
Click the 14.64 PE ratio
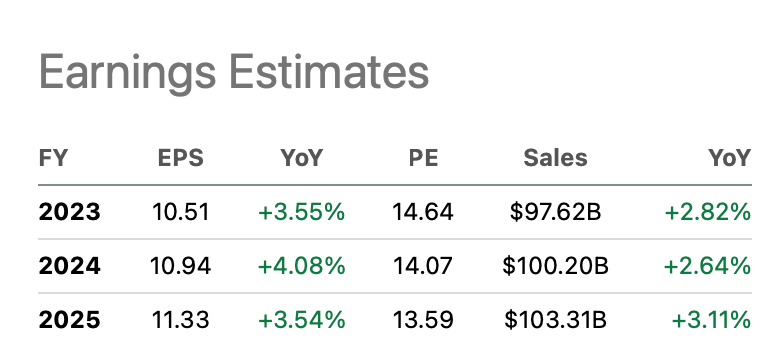tap(423, 212)
